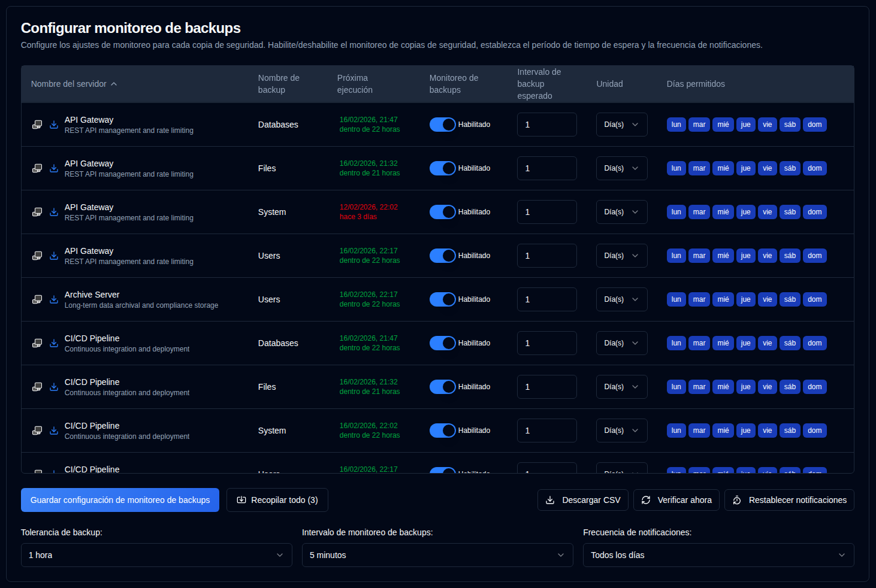876x588 pixels.
Task: Click the download icon for API Gateway Databases
Action: coord(54,125)
